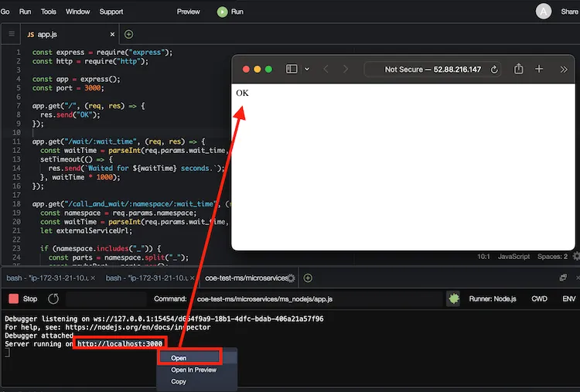Image resolution: width=580 pixels, height=392 pixels.
Task: Close the first bash terminal tab
Action: coord(94,278)
